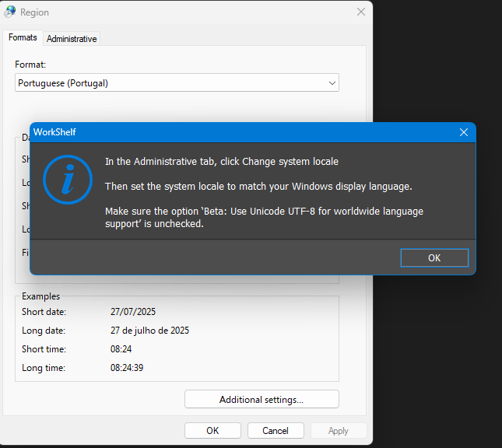Click the 'Change system locale' instruction line

tap(222, 162)
